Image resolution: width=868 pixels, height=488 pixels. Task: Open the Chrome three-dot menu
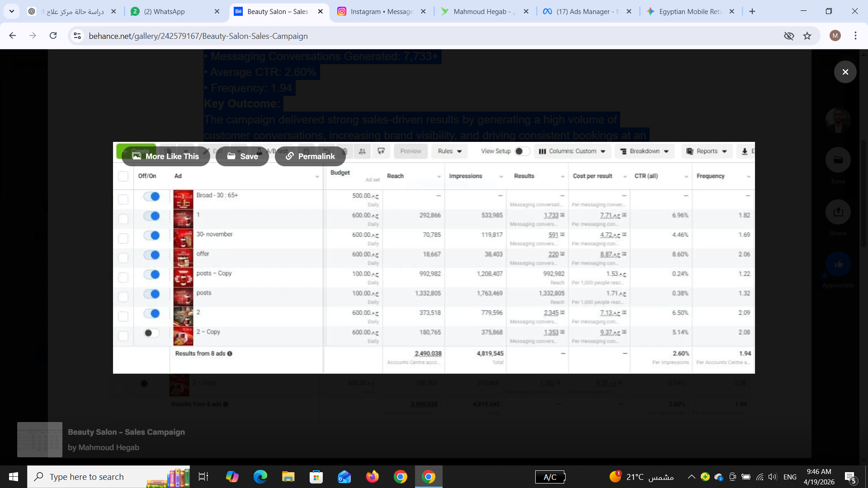coord(855,36)
